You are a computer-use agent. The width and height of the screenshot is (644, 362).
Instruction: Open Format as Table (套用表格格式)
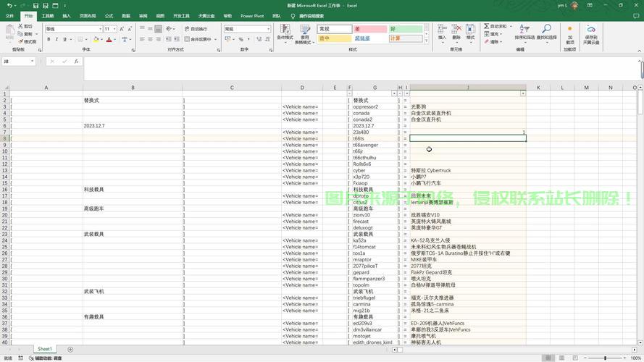[x=305, y=33]
